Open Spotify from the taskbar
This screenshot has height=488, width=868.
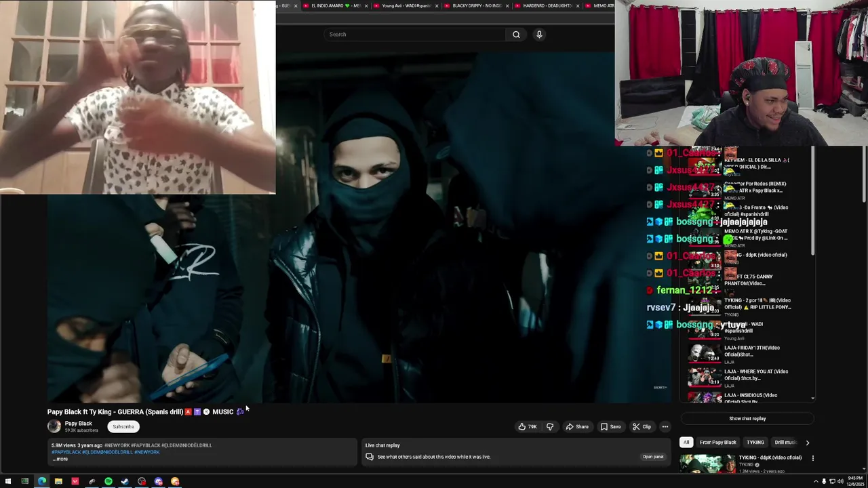coord(108,481)
